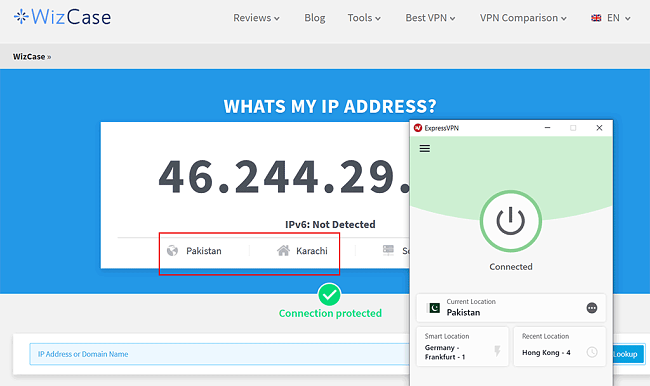Click the Smart Location lightning icon
The image size is (650, 386).
(497, 351)
